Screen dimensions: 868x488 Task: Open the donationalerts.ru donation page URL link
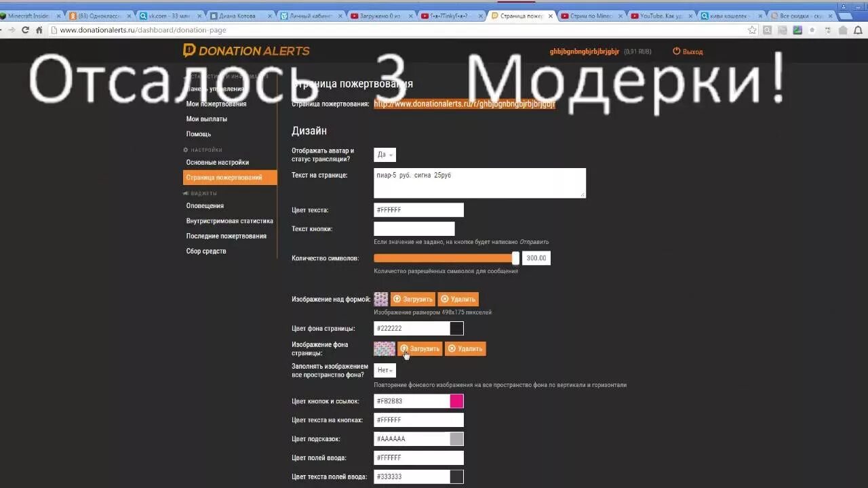click(465, 104)
